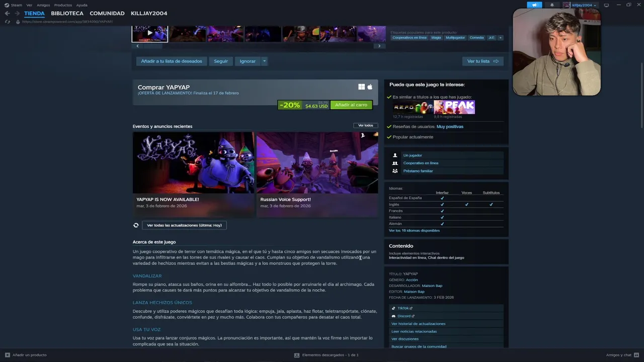Switch to the COMUNIDAD tab
The width and height of the screenshot is (644, 362).
(107, 14)
